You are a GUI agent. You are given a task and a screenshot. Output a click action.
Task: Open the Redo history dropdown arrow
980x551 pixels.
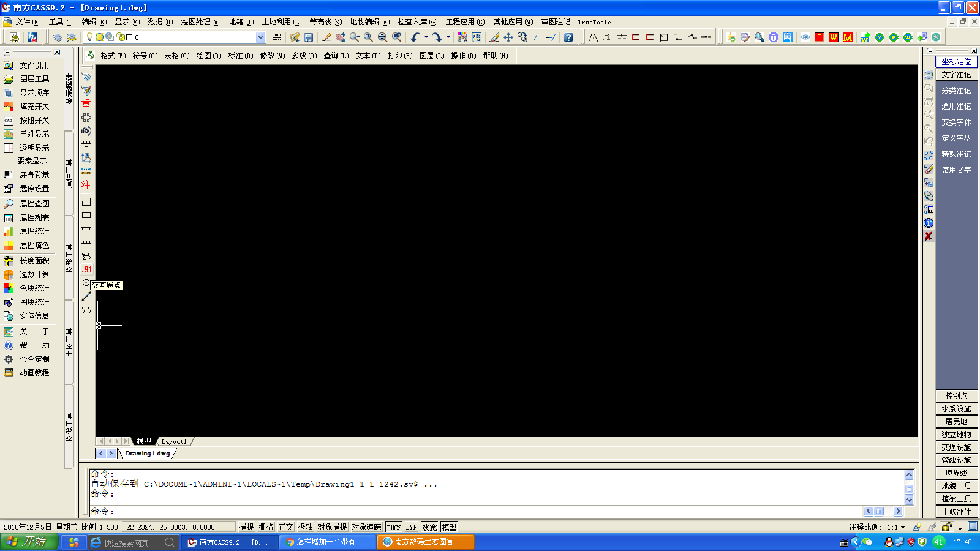point(448,37)
